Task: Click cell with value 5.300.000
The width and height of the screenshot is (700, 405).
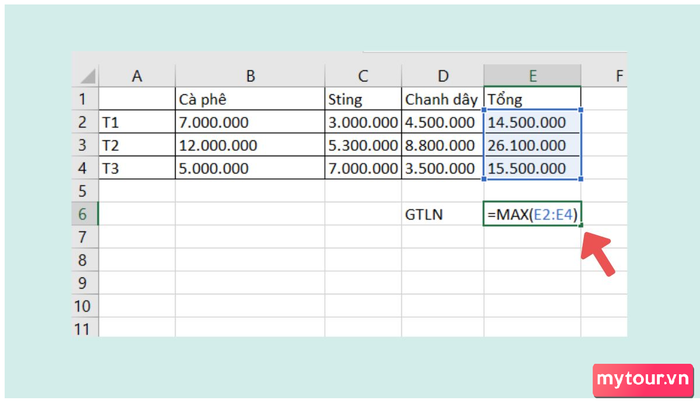Action: click(x=363, y=145)
